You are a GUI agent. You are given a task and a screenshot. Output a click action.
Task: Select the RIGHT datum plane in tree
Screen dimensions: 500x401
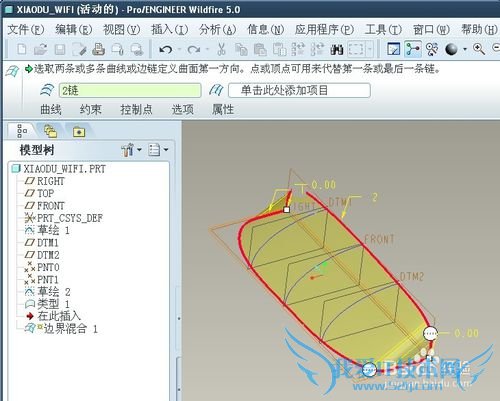(45, 181)
